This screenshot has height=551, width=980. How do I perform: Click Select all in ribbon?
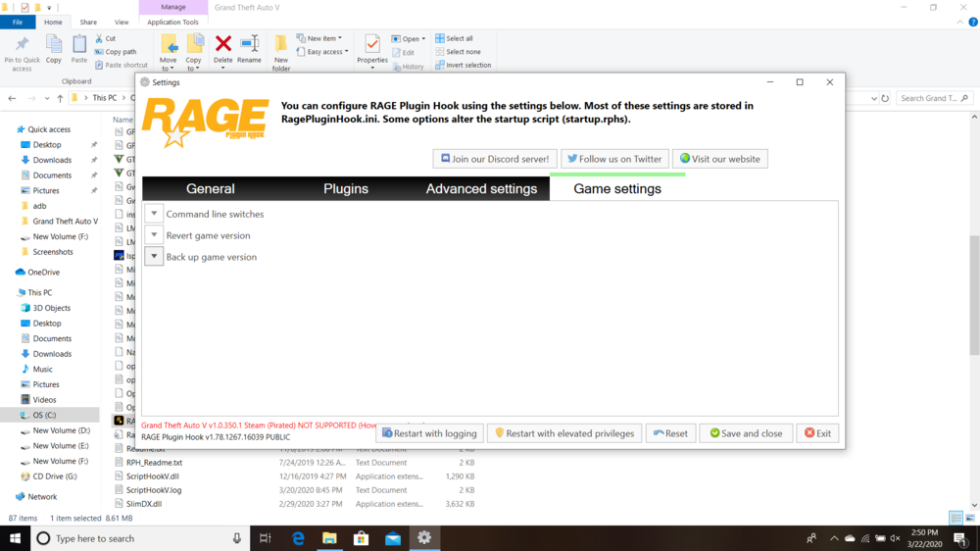(x=455, y=38)
